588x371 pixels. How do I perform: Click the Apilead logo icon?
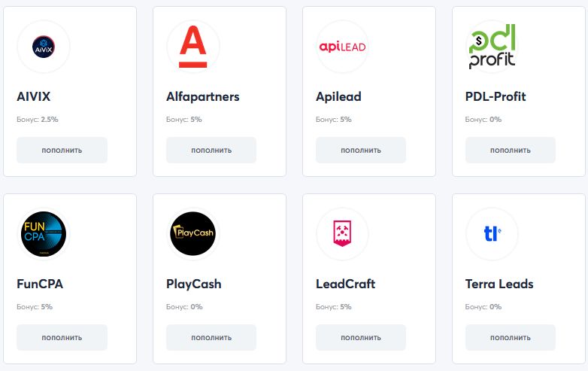[342, 47]
